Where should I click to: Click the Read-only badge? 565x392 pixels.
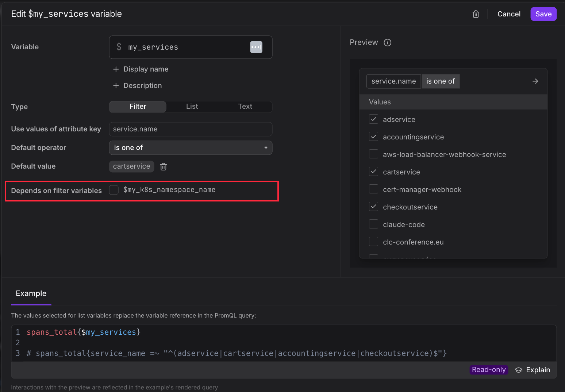489,370
